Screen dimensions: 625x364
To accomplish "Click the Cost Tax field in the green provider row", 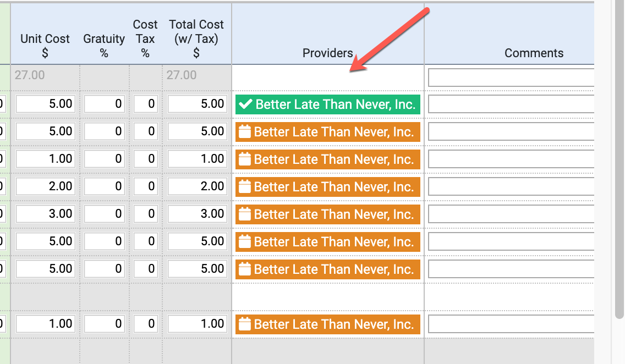I will point(145,104).
